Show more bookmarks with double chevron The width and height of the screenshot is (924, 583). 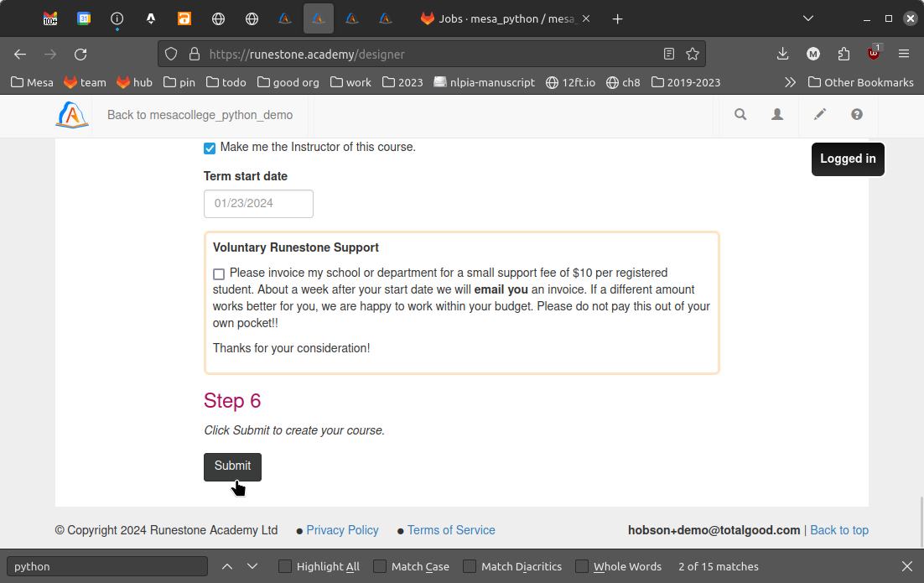pos(790,82)
